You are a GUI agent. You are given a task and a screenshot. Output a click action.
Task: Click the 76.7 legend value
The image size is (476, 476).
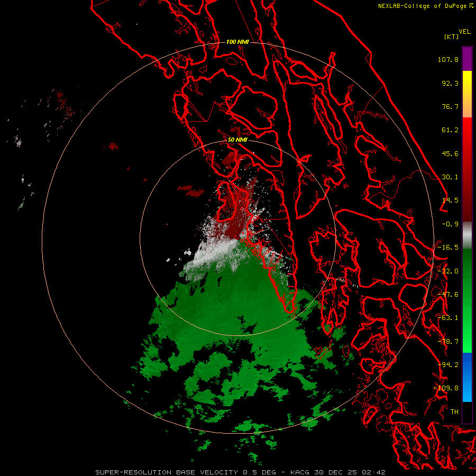(x=450, y=106)
